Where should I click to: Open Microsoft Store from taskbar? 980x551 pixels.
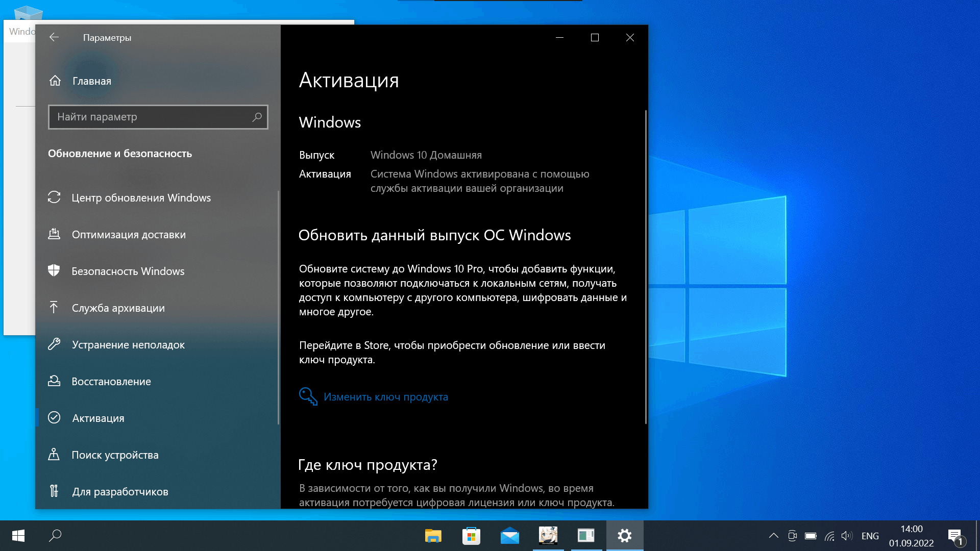pos(471,536)
